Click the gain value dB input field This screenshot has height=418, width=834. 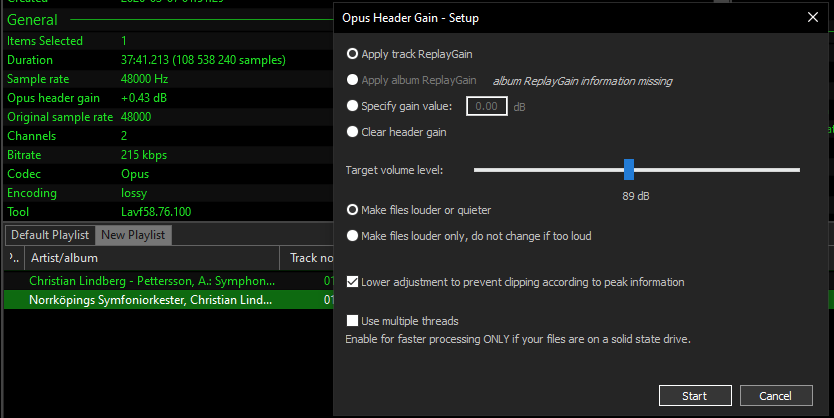click(486, 105)
